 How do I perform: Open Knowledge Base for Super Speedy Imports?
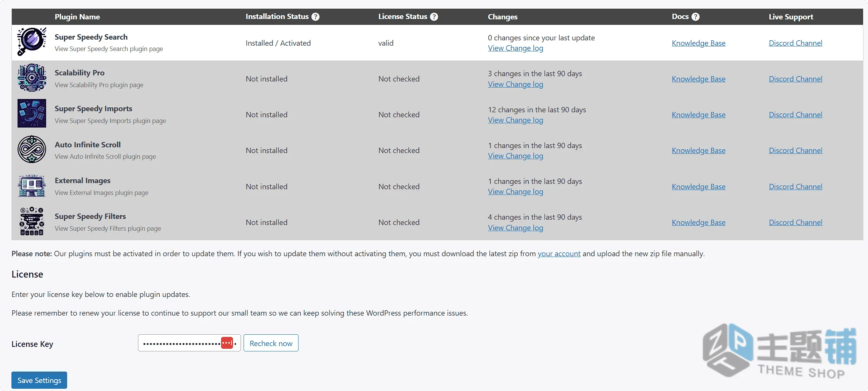tap(699, 115)
